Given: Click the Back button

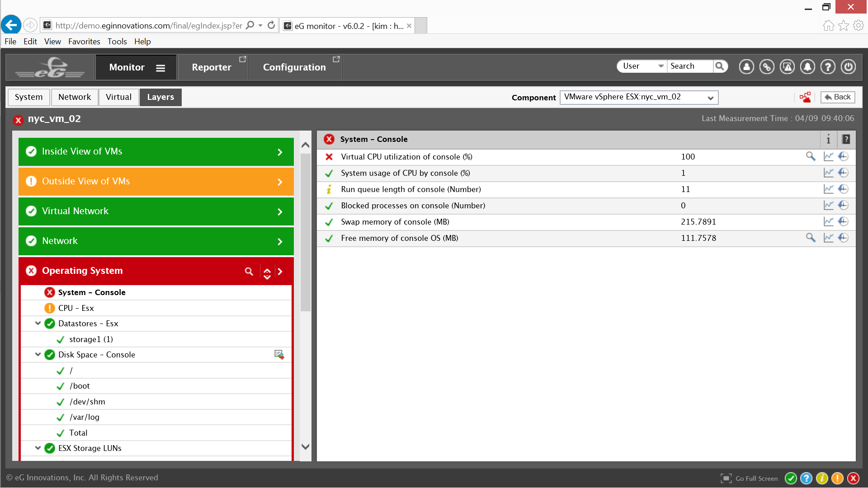Looking at the screenshot, I should (x=838, y=97).
